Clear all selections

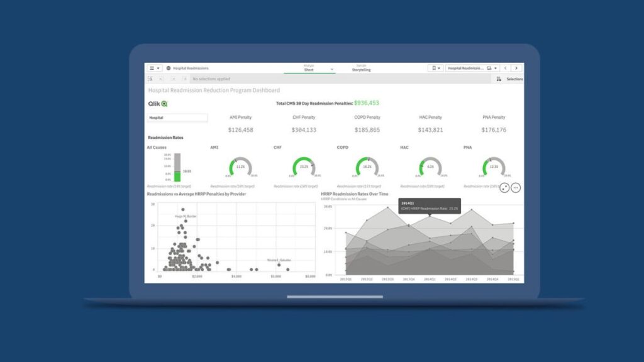pos(185,79)
